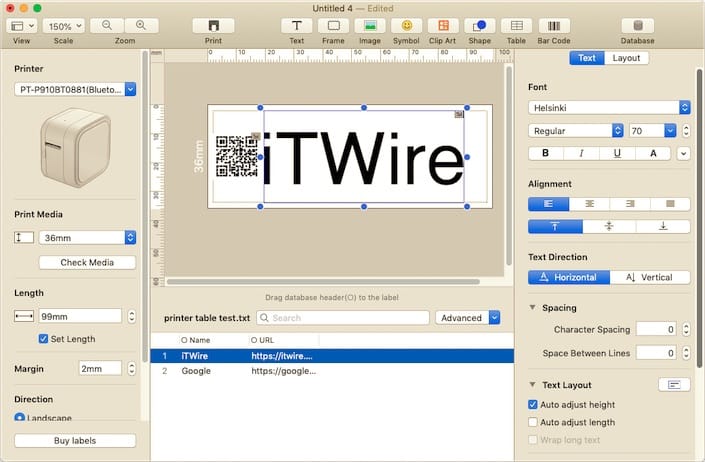Open the Clip Art library
Screen dimensions: 705x462
click(x=443, y=26)
